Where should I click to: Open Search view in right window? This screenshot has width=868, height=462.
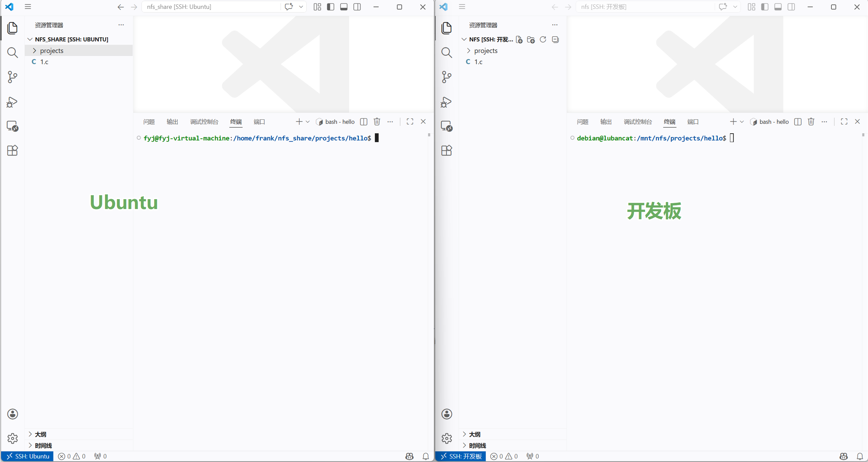(446, 53)
